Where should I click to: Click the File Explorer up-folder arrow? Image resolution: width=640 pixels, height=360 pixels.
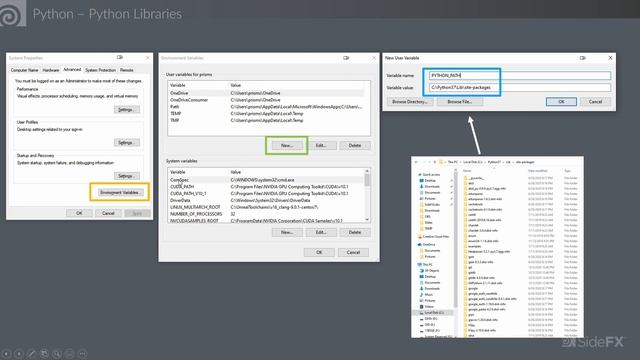435,162
